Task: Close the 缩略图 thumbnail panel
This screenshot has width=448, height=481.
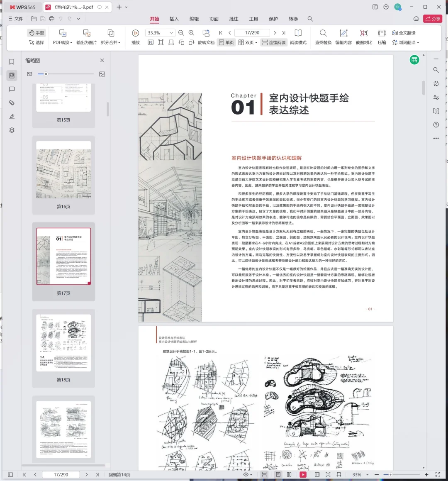Action: pyautogui.click(x=102, y=61)
